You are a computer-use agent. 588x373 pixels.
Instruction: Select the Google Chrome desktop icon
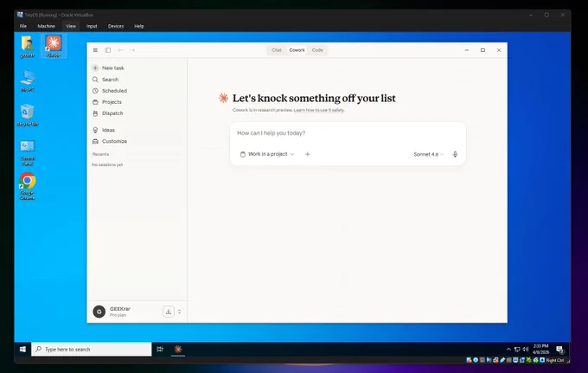(28, 187)
